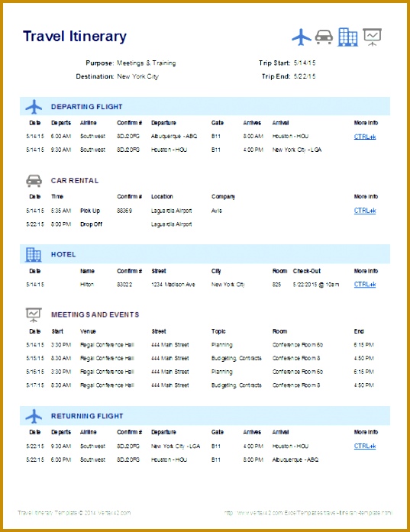Viewport: 410px width, 532px height.
Task: Click the HOTEL section heading
Action: point(63,254)
